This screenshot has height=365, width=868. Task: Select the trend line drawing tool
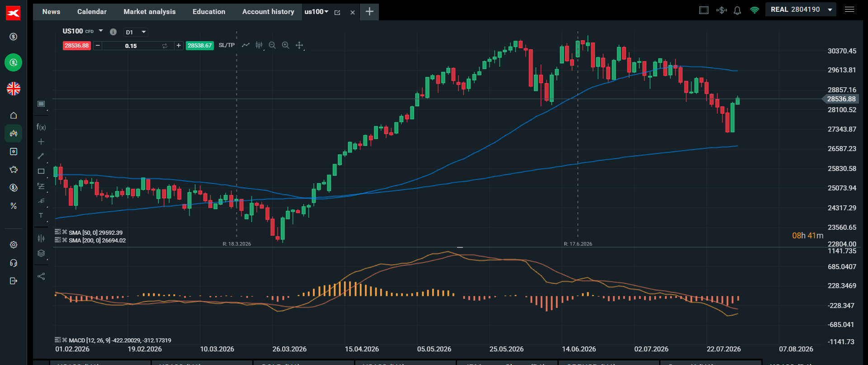41,156
